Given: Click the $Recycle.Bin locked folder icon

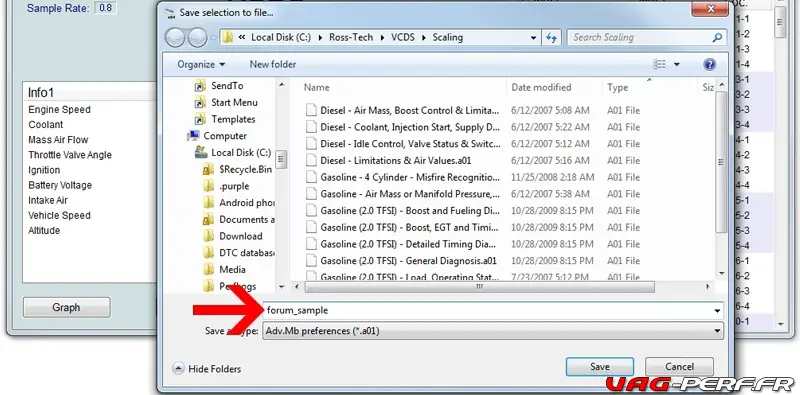Looking at the screenshot, I should tap(208, 169).
